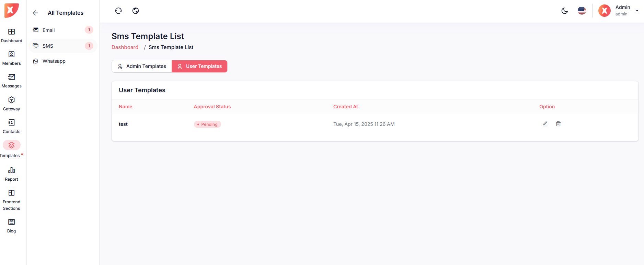
Task: Collapse All Templates panel with back arrow
Action: pyautogui.click(x=35, y=13)
